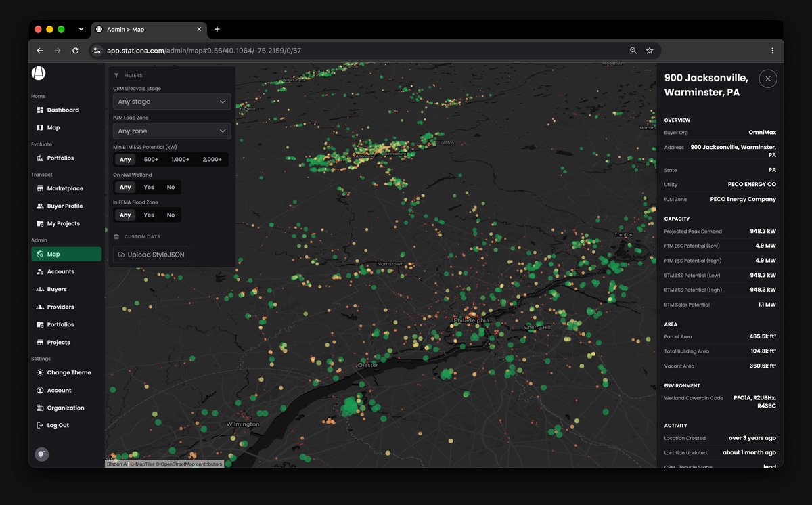Open the Chrome three-dot menu

pos(772,51)
